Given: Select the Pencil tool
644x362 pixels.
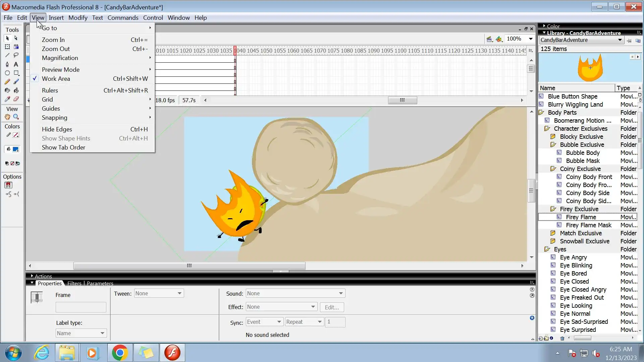Looking at the screenshot, I should (x=7, y=81).
